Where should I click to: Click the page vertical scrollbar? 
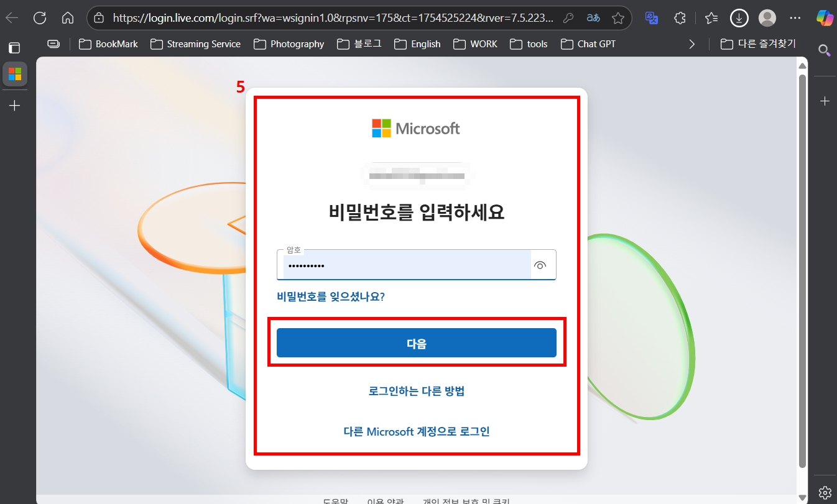click(x=802, y=272)
